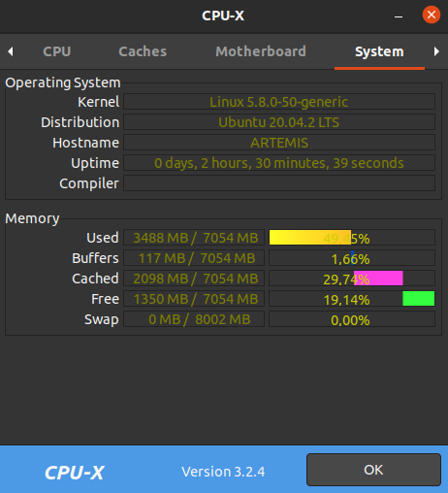Click the green Free memory bar
The height and width of the screenshot is (493, 448).
tap(419, 299)
